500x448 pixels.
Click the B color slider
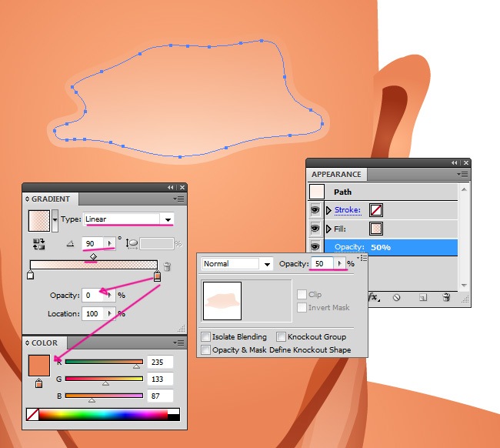pyautogui.click(x=104, y=396)
